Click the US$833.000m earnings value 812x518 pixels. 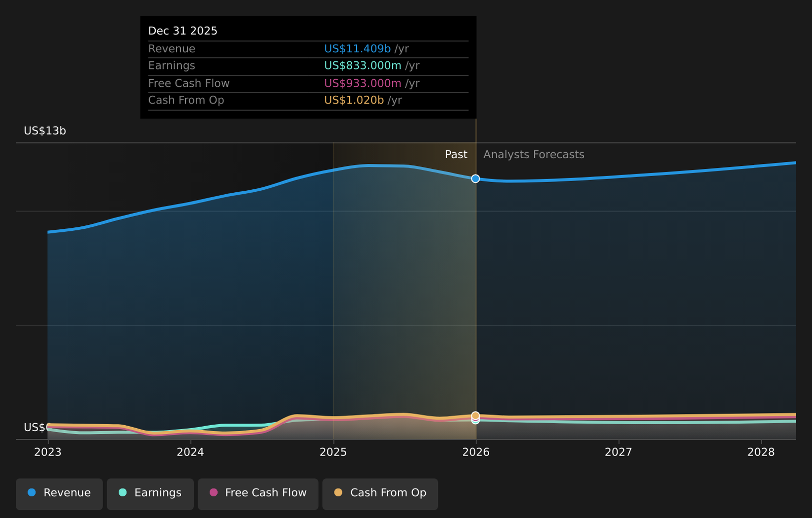pos(363,65)
